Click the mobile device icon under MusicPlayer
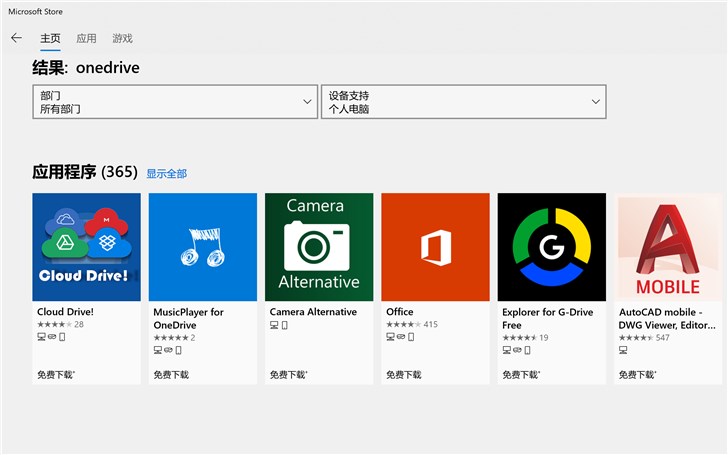This screenshot has height=455, width=728. pos(179,351)
